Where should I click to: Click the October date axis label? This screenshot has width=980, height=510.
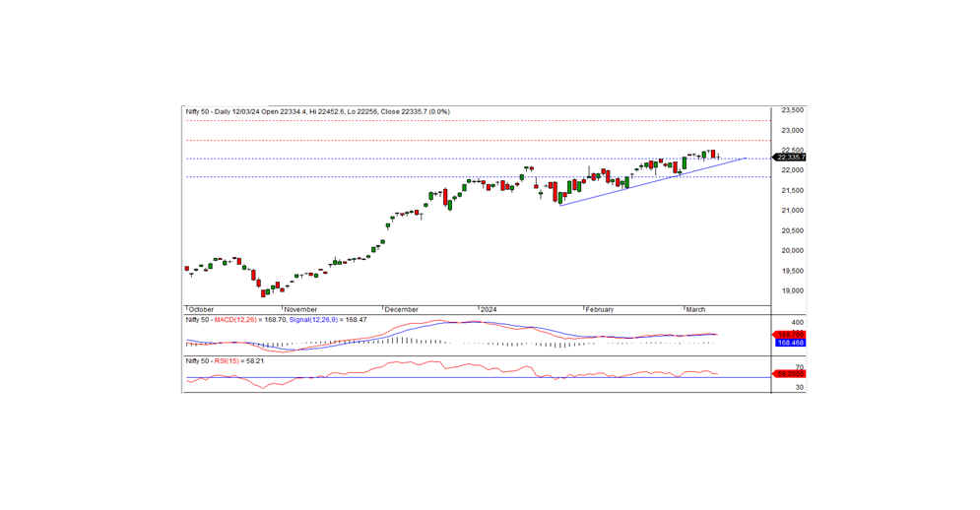tap(201, 309)
